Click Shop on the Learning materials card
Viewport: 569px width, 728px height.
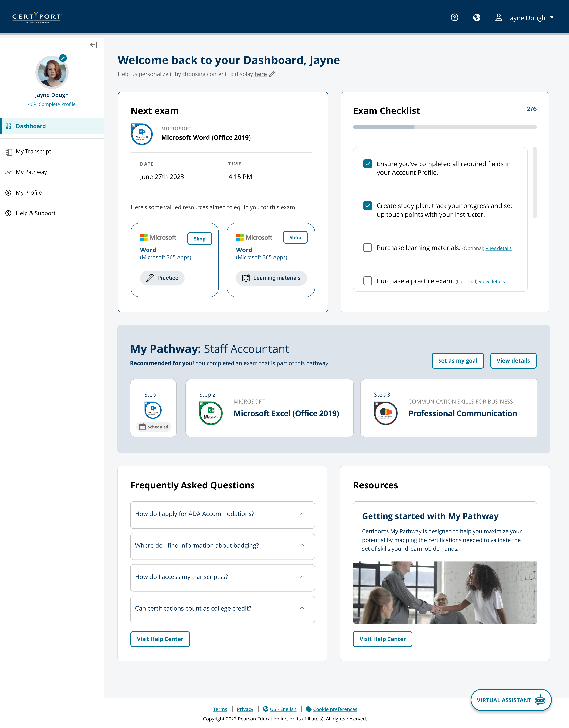[x=295, y=237]
